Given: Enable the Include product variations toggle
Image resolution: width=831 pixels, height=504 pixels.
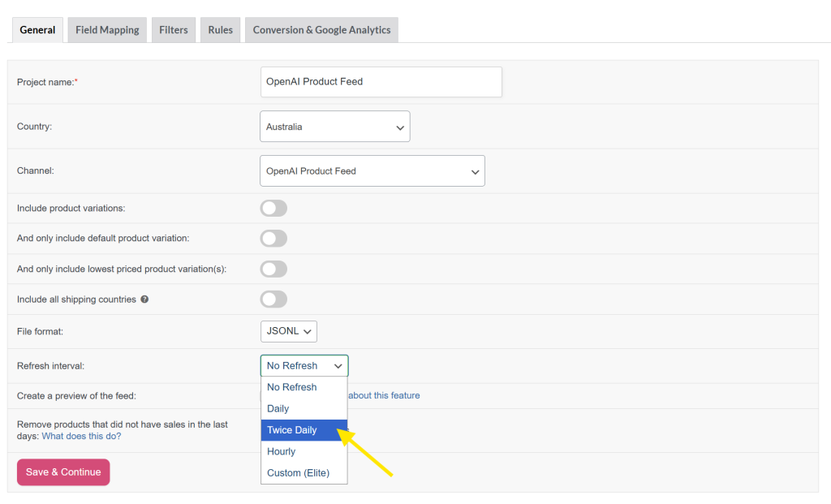Looking at the screenshot, I should click(x=273, y=208).
